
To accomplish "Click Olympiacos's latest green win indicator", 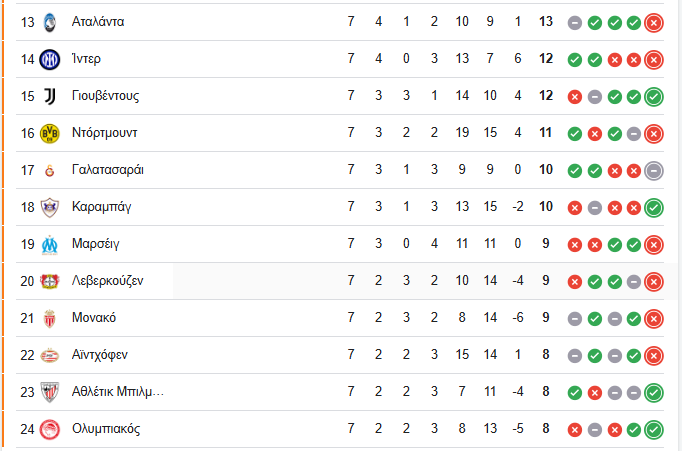I will 654,429.
